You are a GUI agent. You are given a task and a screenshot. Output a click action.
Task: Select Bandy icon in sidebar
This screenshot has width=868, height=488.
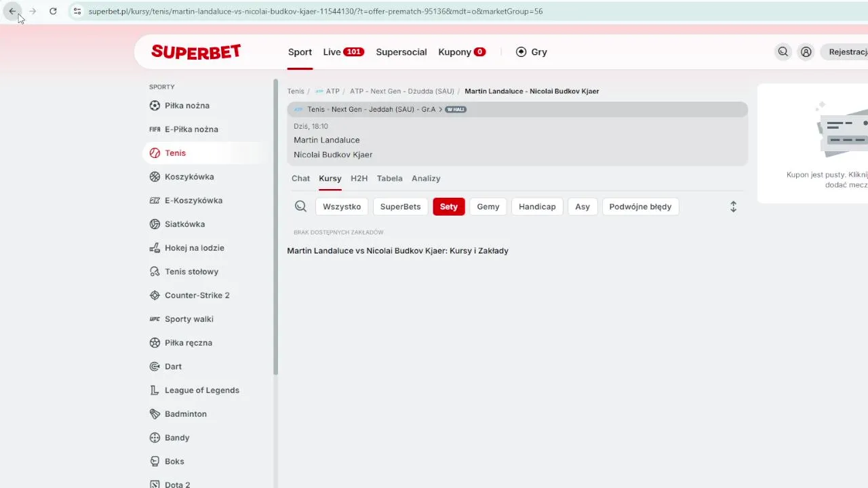pos(155,438)
